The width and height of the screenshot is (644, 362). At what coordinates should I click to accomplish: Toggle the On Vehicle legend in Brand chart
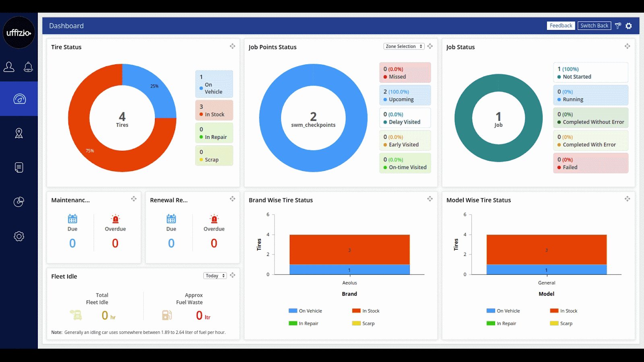(x=305, y=311)
